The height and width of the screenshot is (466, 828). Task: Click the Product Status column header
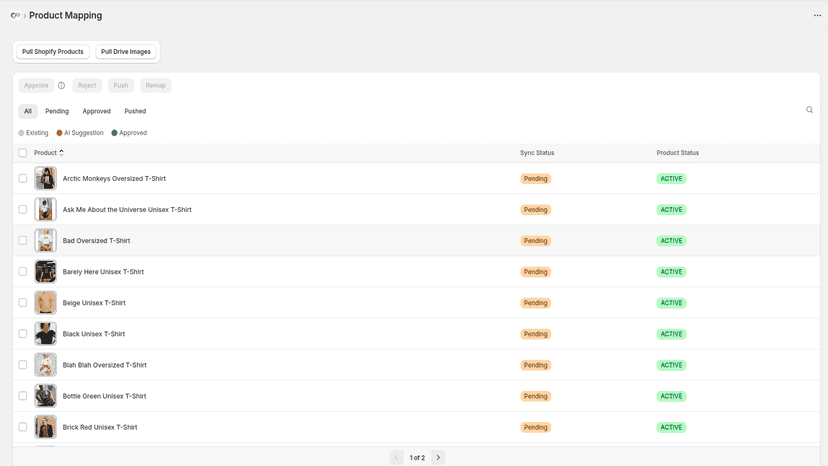[678, 153]
